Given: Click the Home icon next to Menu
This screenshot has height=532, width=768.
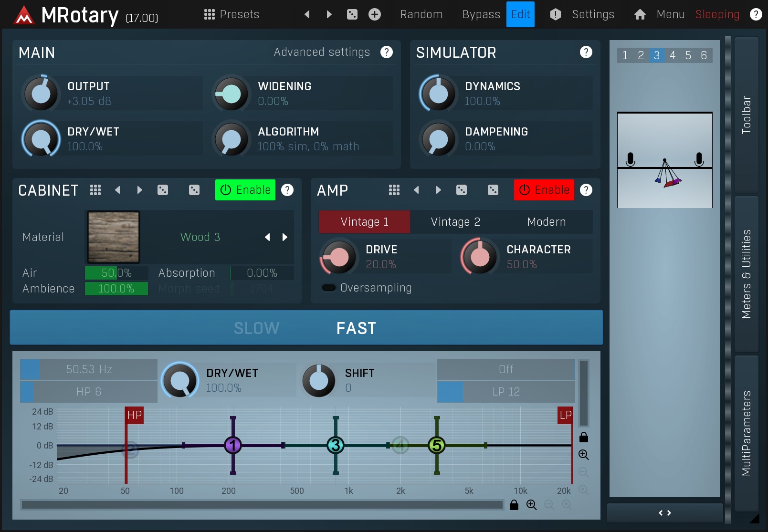Looking at the screenshot, I should (640, 14).
